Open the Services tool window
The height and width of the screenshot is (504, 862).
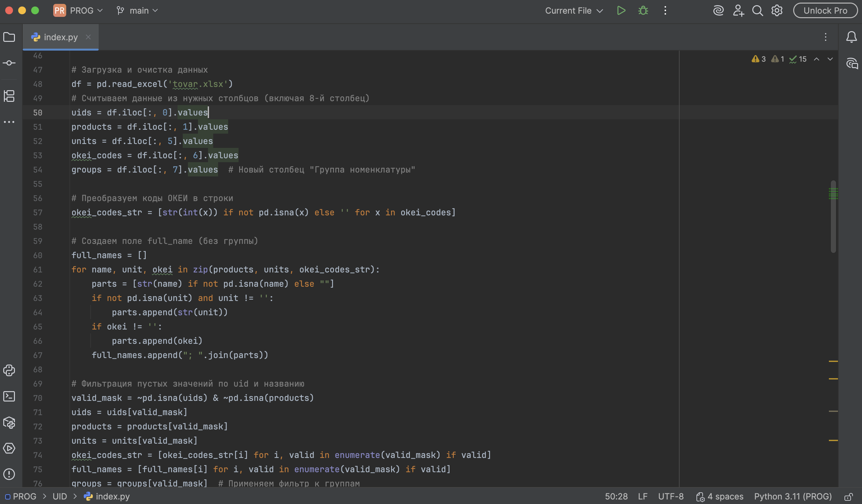tap(9, 448)
